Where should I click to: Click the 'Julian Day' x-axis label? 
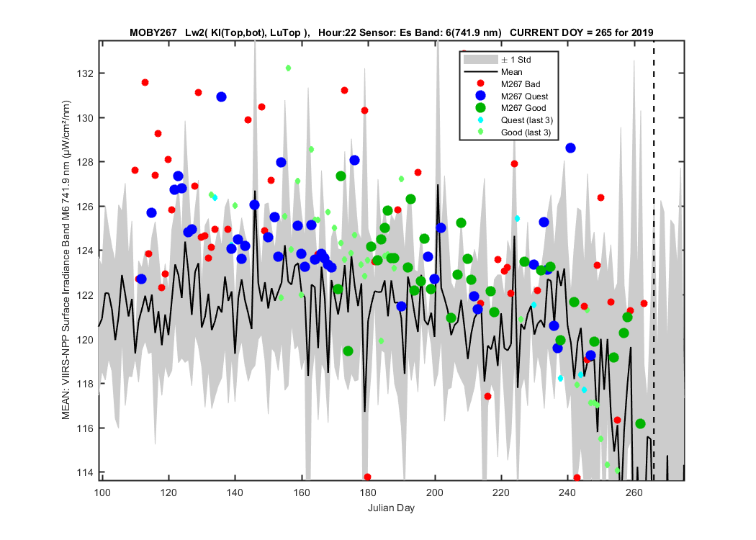tap(391, 508)
